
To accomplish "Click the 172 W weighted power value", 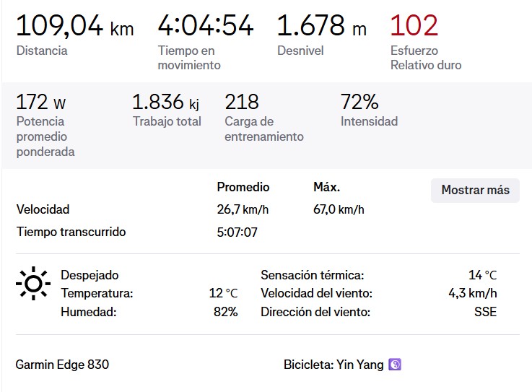I will [40, 102].
